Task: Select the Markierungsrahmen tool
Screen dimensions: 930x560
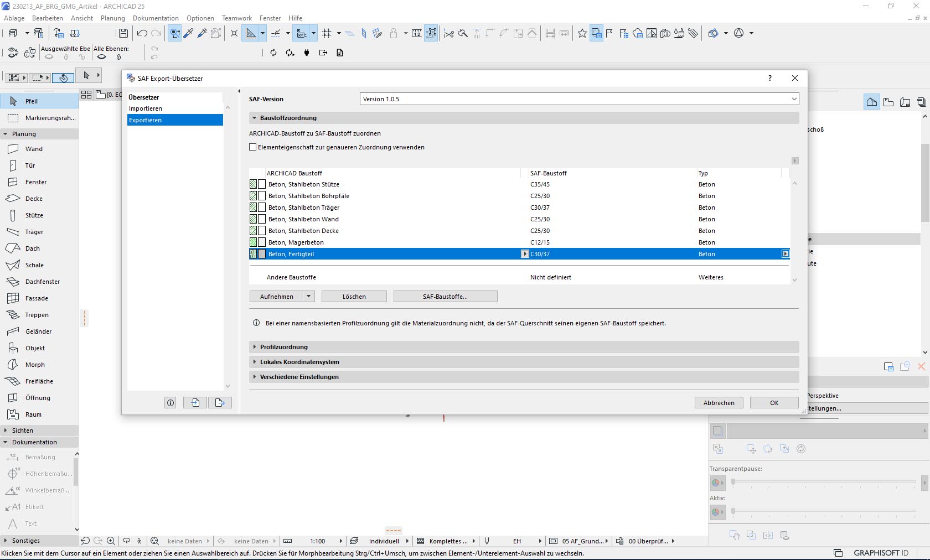Action: [39, 118]
